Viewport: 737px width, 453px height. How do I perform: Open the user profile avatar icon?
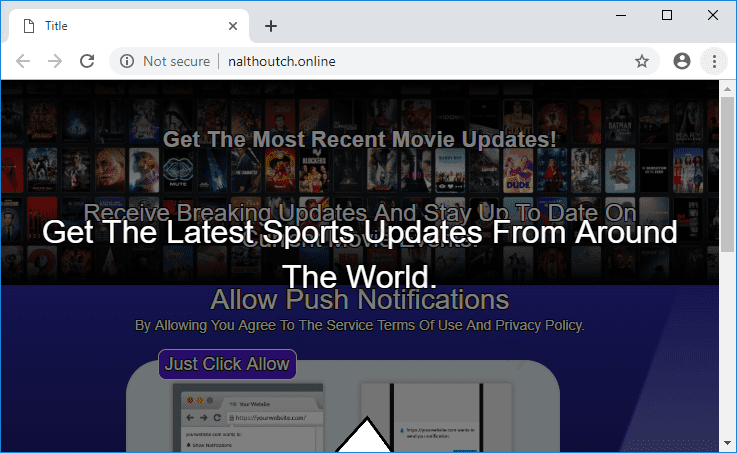point(682,61)
